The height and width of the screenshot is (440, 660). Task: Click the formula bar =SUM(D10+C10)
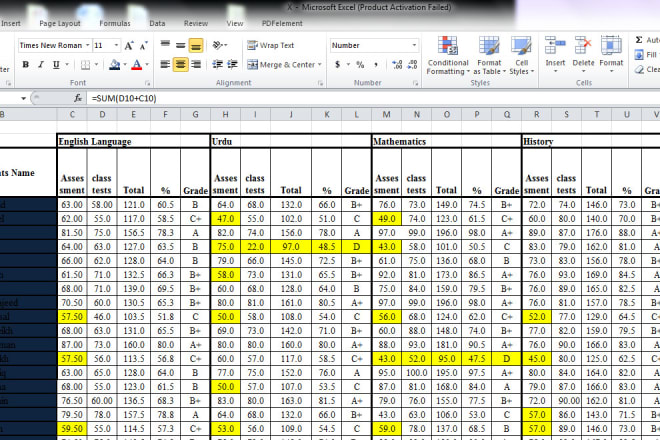(x=374, y=98)
